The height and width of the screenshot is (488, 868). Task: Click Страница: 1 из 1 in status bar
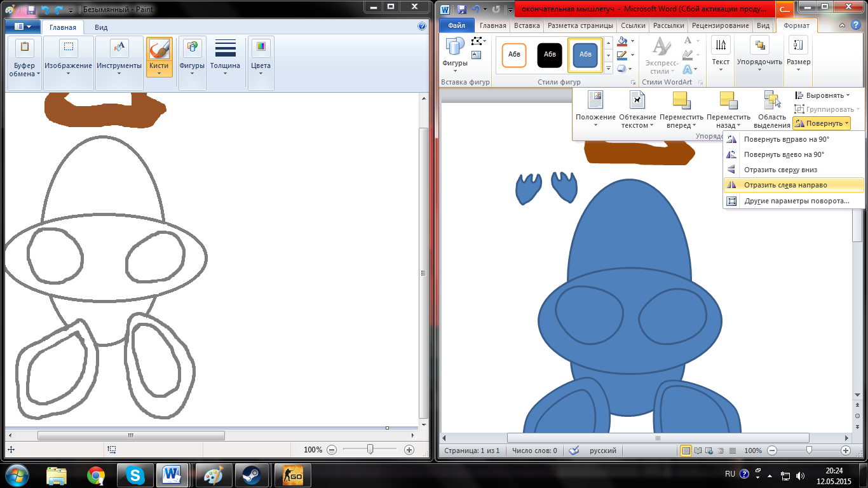(x=471, y=451)
